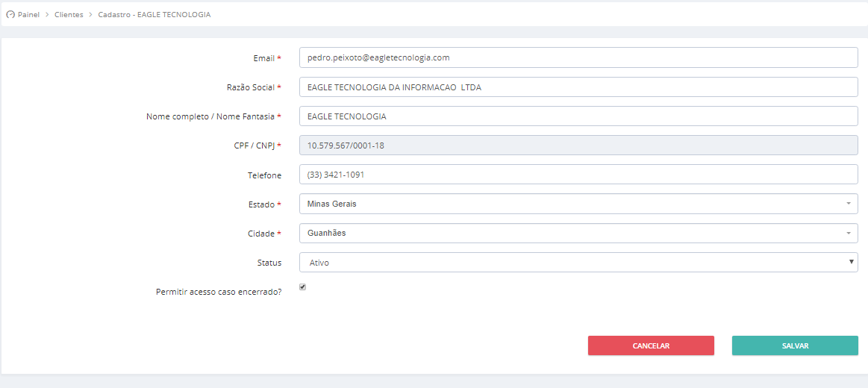Open the Status dropdown showing Ativo
Screen dimensions: 868x388
[578, 263]
